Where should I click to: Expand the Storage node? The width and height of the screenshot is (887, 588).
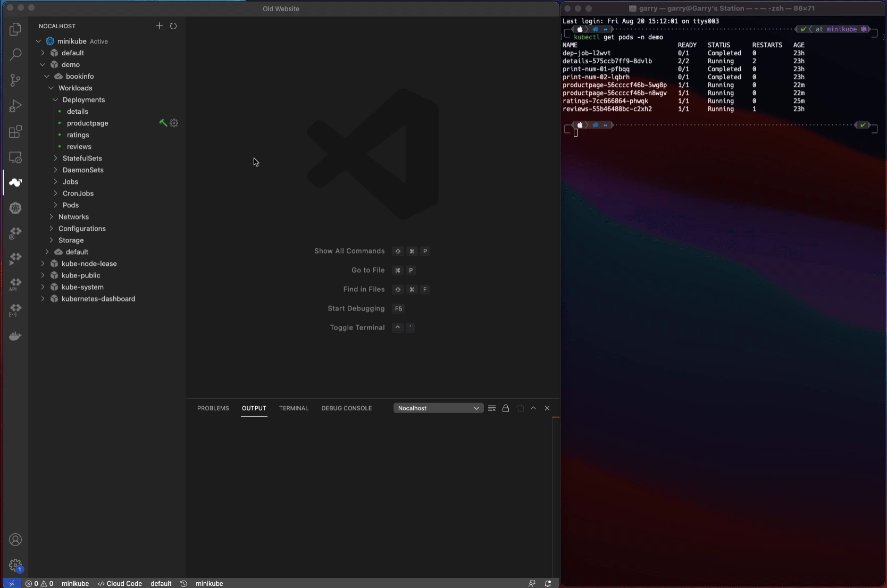point(51,240)
